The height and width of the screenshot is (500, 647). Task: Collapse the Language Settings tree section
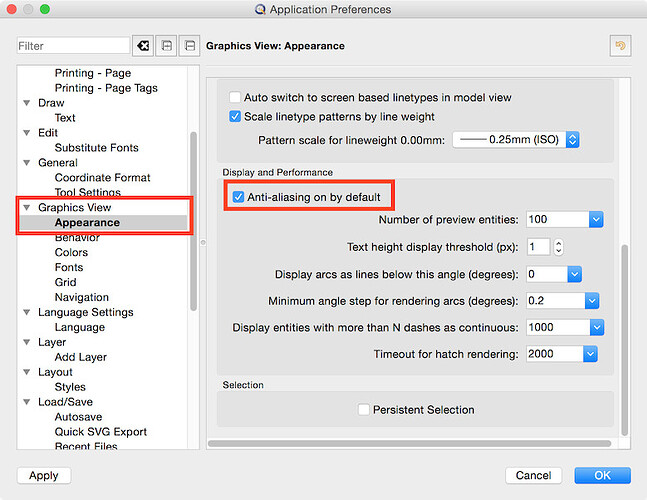[x=27, y=312]
